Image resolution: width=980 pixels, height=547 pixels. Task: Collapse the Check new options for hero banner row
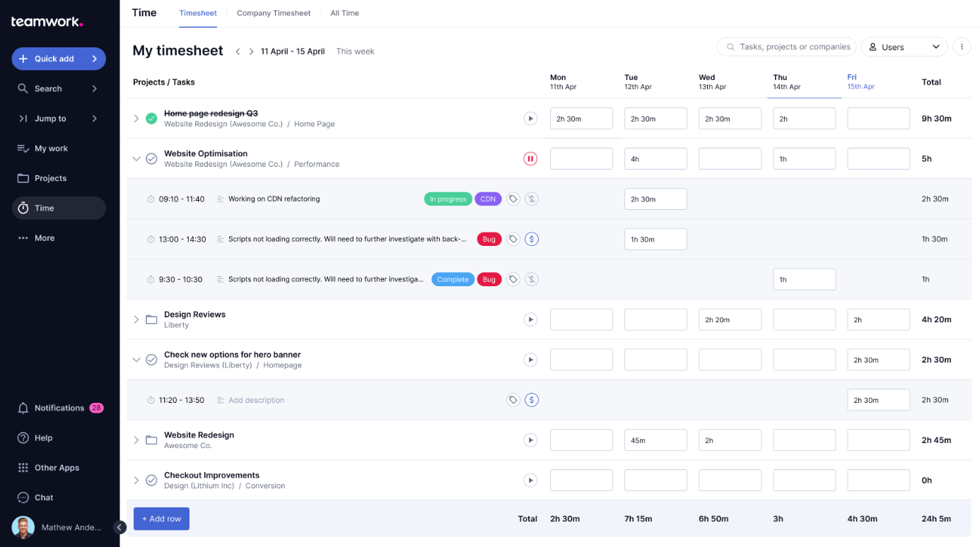136,360
